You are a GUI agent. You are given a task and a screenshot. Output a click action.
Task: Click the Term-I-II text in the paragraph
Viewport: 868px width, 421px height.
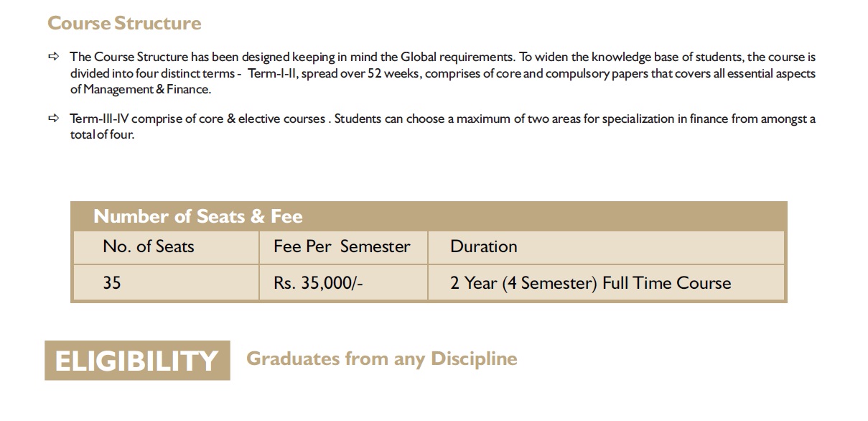(x=271, y=73)
